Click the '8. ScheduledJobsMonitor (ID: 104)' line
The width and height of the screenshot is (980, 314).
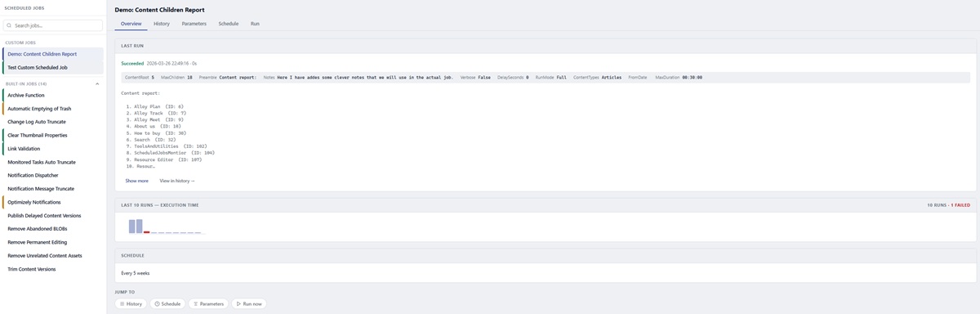pos(170,153)
